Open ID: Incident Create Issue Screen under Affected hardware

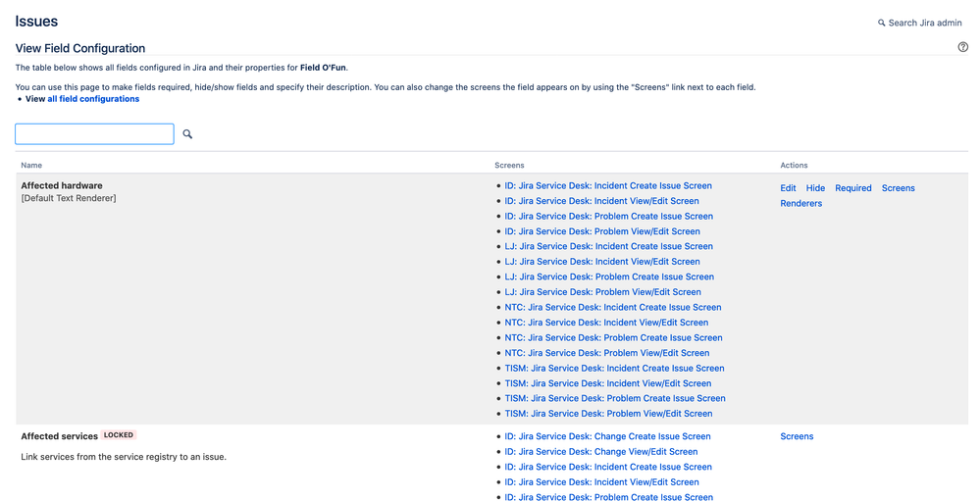coord(608,185)
